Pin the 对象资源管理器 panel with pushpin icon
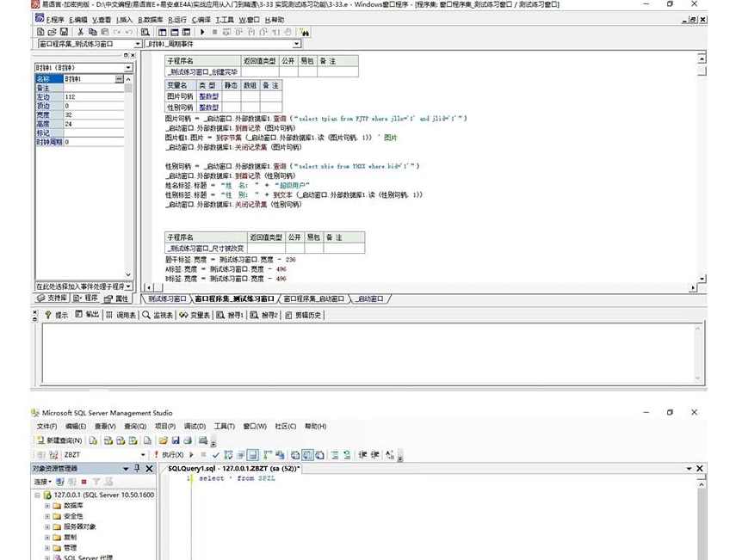This screenshot has width=736, height=560. pos(137,468)
